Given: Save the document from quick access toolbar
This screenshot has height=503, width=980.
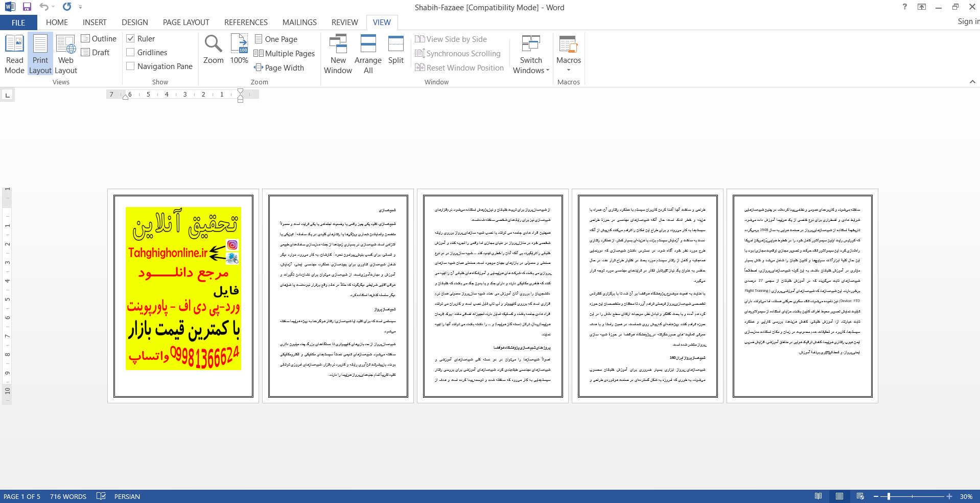Looking at the screenshot, I should coord(27,7).
